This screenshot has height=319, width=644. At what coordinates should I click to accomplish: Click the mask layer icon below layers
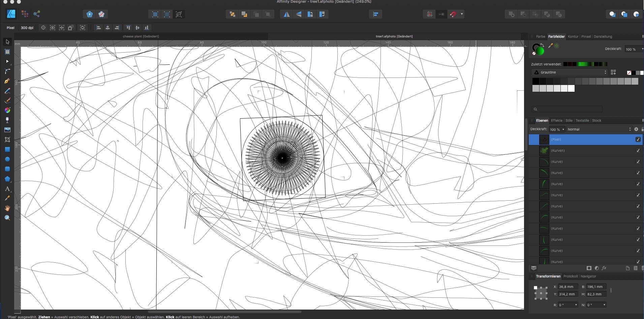[589, 268]
